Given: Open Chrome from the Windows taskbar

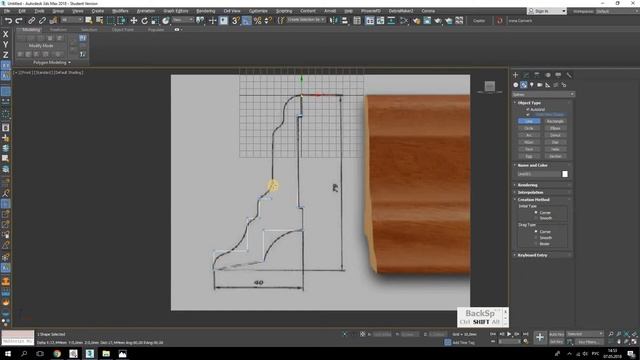Looking at the screenshot, I should (57, 353).
